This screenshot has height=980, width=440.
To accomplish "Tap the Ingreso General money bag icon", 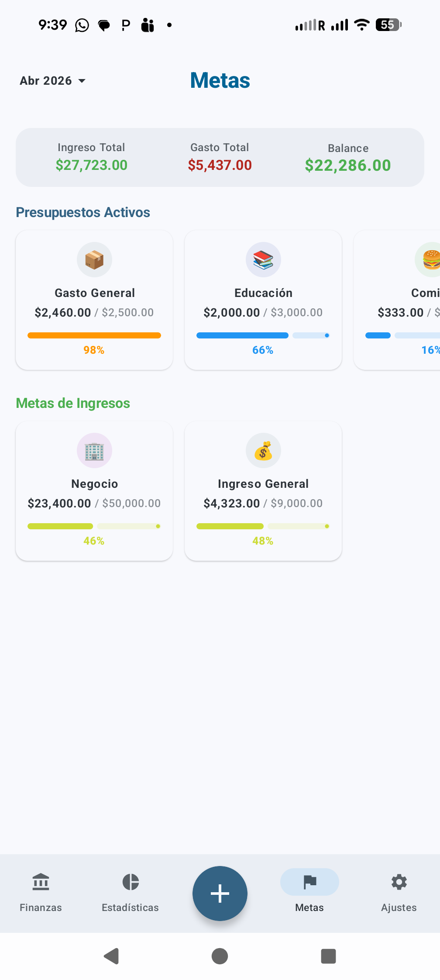I will coord(263,451).
